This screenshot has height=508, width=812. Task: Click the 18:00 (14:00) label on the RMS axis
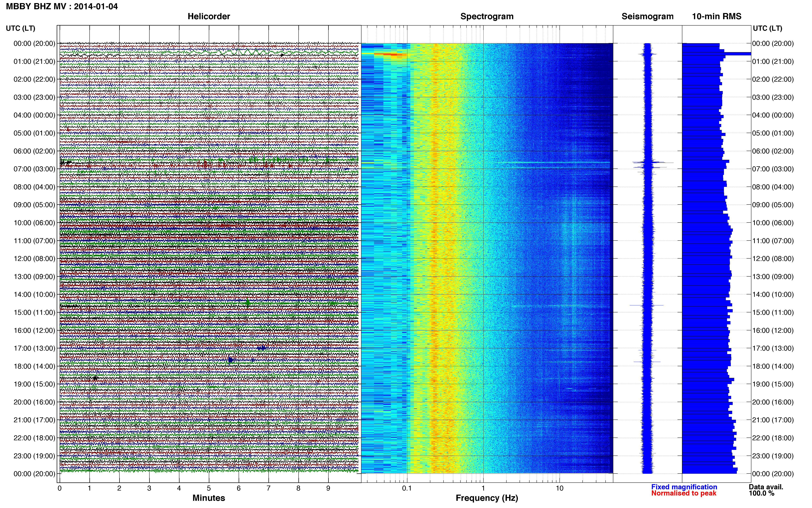[x=773, y=366]
